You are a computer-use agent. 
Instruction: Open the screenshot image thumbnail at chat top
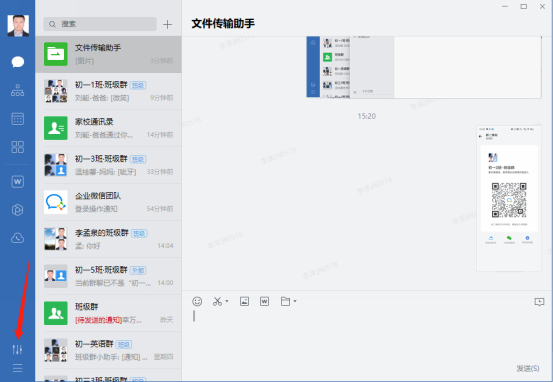tap(424, 67)
